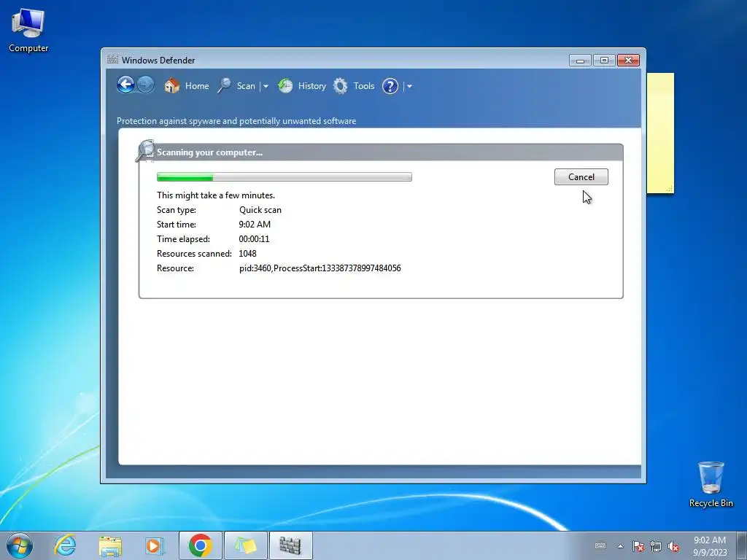This screenshot has height=560, width=747.
Task: Open Action Center flag tray icon
Action: [638, 546]
